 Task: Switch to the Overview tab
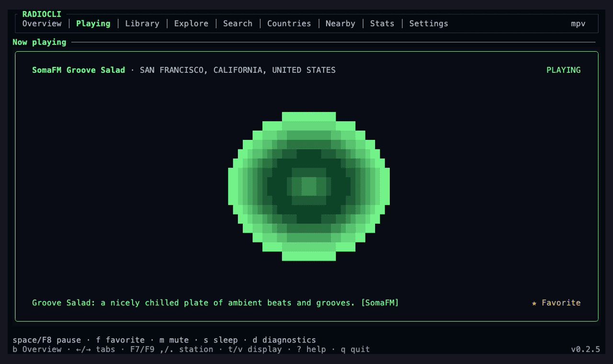click(42, 23)
